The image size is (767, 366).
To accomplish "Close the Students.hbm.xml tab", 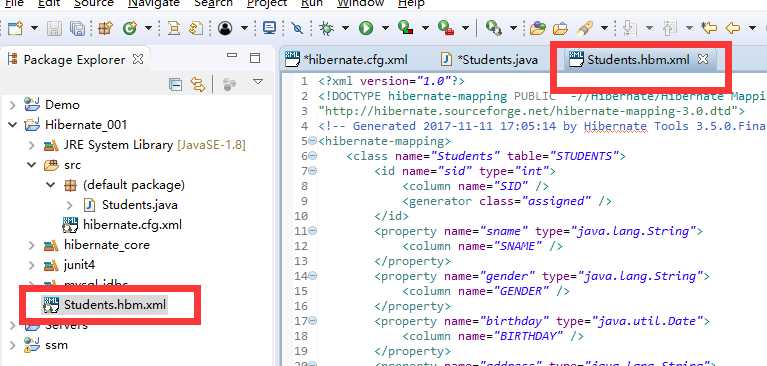I will pyautogui.click(x=702, y=59).
